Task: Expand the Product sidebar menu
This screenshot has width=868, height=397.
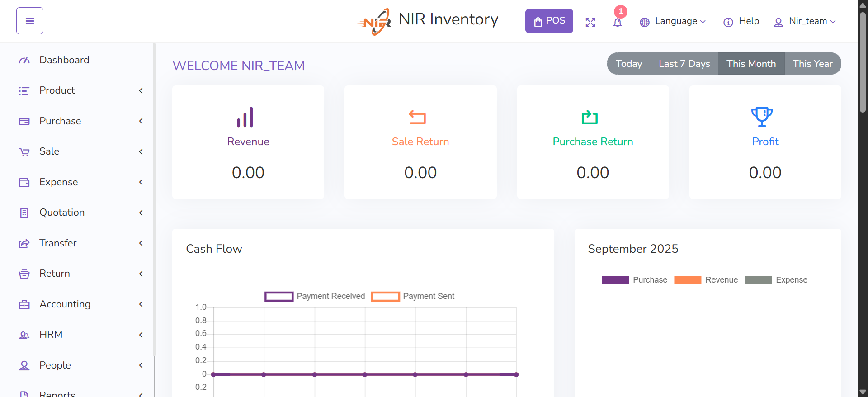Action: click(x=80, y=90)
